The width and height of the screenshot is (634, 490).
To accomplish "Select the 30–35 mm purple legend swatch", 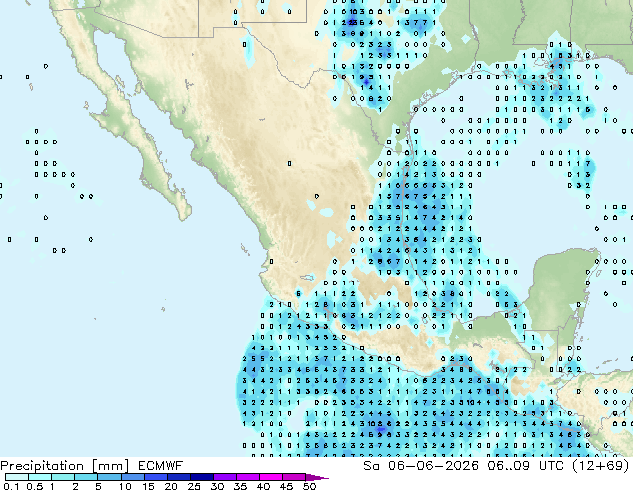I will click(x=224, y=477).
